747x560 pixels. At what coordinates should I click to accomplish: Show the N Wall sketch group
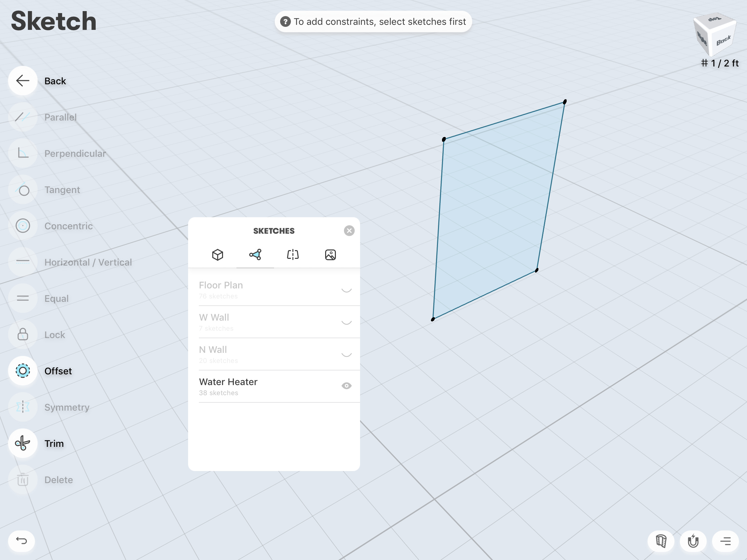click(x=347, y=355)
